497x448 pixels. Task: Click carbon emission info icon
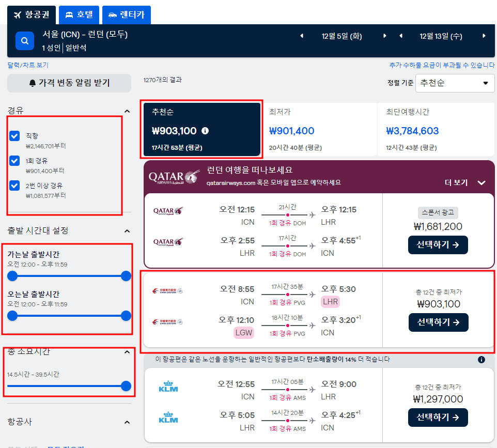point(481,360)
